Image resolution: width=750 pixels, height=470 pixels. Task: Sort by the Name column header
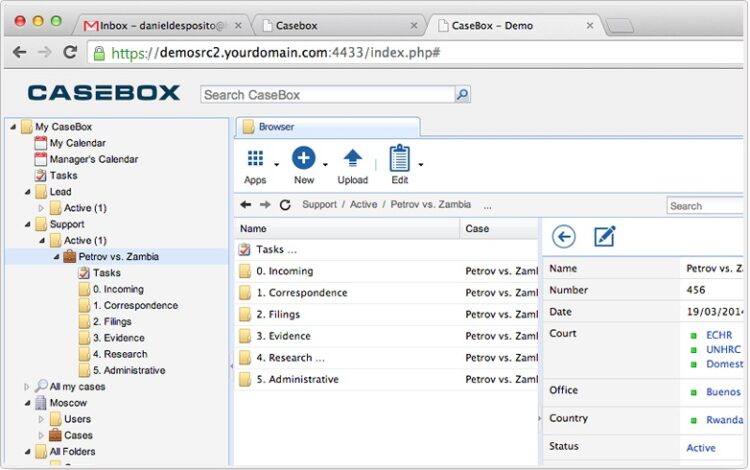point(347,229)
